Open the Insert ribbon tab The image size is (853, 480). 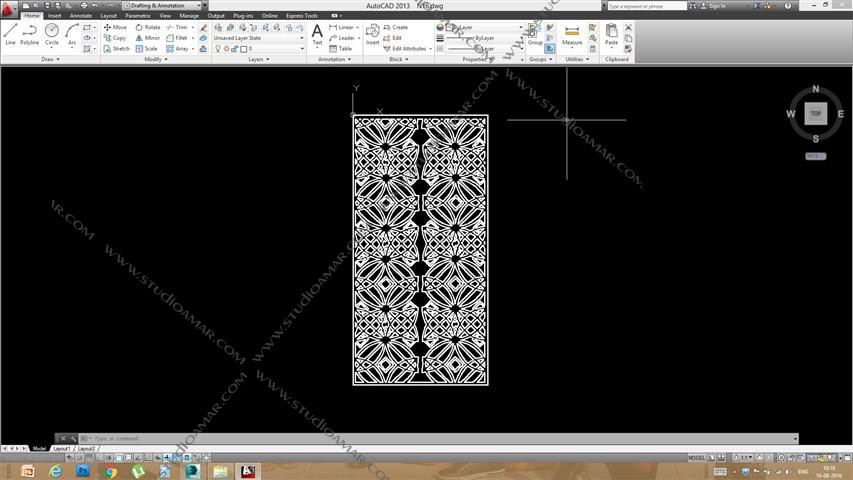(54, 16)
